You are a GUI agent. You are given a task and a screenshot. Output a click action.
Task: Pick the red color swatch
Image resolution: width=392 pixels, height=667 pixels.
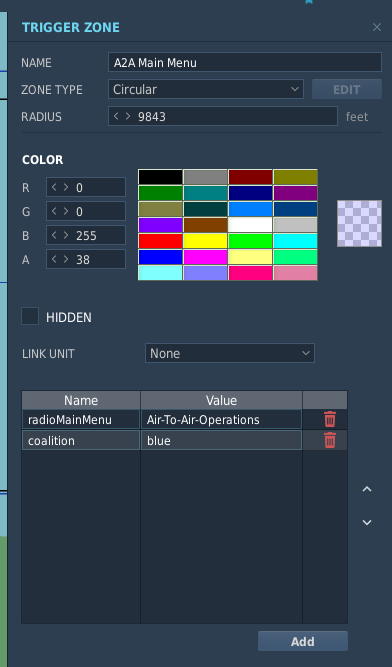(x=160, y=241)
